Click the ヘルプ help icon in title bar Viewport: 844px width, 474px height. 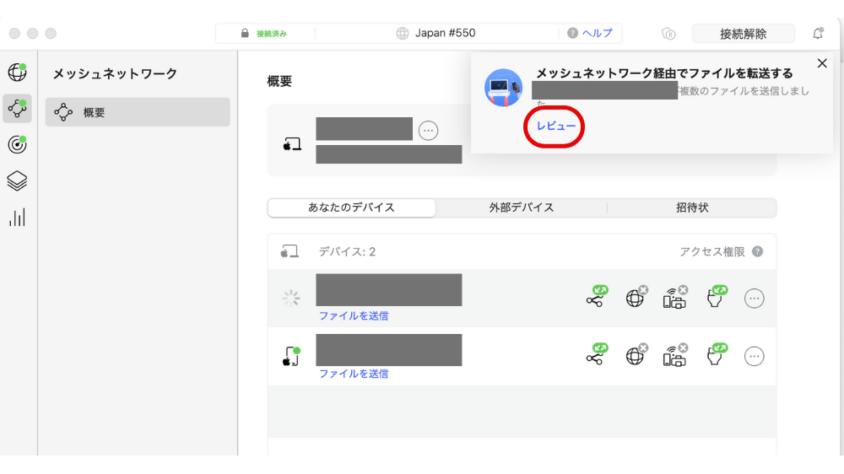[x=574, y=33]
